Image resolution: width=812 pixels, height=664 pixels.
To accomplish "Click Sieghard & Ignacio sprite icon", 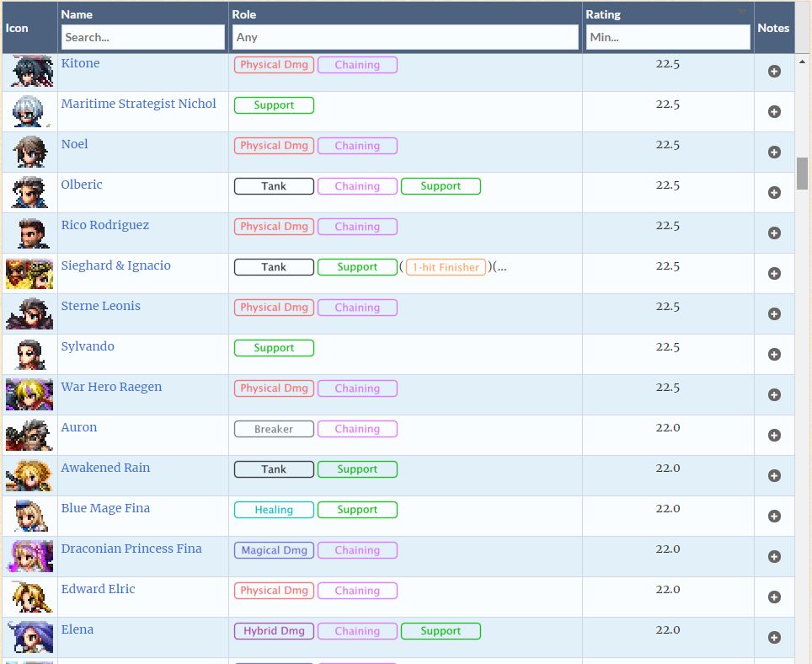I will coord(29,274).
